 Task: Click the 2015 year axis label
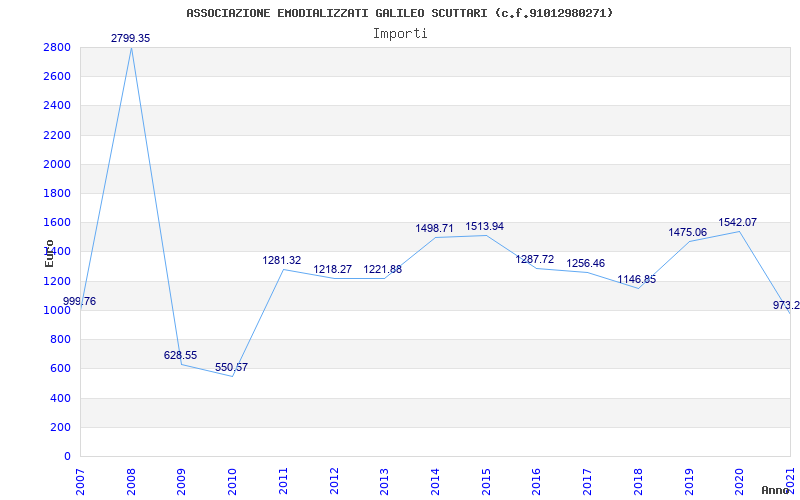click(x=486, y=477)
